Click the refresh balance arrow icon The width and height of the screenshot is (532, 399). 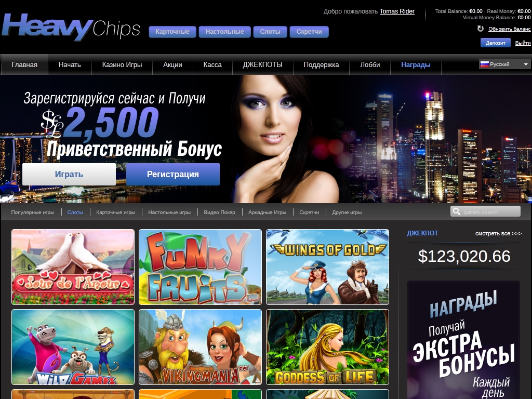pyautogui.click(x=481, y=29)
